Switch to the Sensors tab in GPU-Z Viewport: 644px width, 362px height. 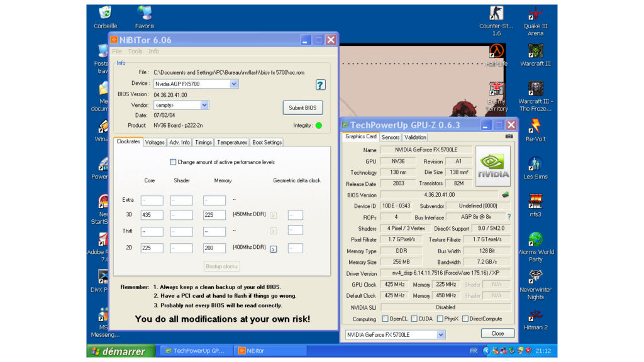click(x=391, y=137)
